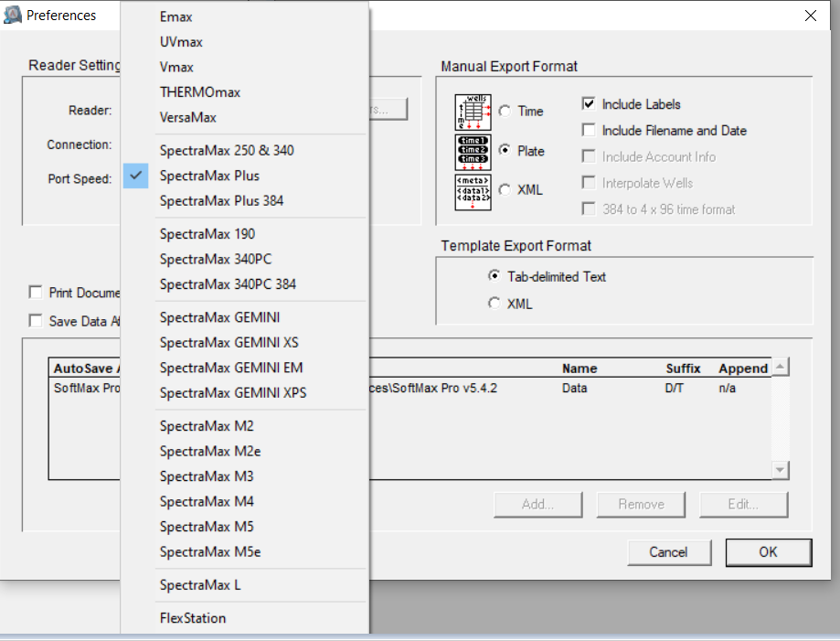Check the Print Document option
This screenshot has height=641, width=840.
pos(36,293)
